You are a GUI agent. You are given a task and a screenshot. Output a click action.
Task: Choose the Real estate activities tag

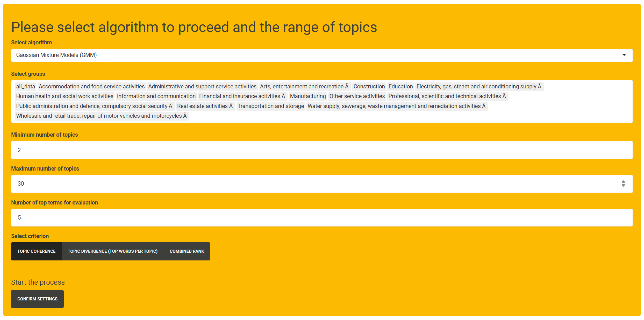coord(205,106)
